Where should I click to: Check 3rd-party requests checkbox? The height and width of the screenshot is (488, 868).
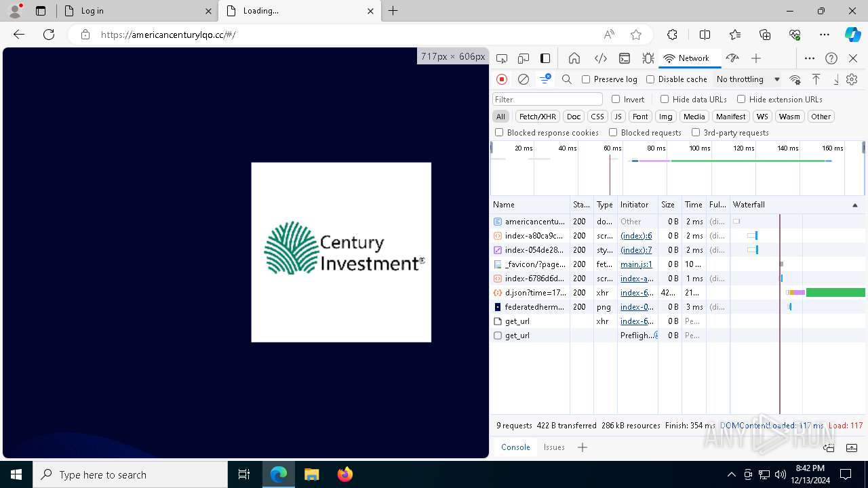point(696,133)
